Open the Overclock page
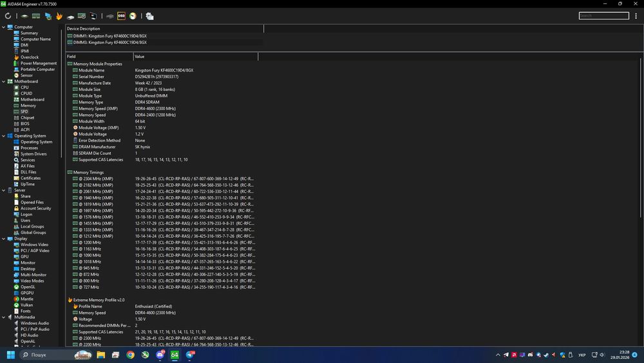644x363 pixels. [x=29, y=57]
